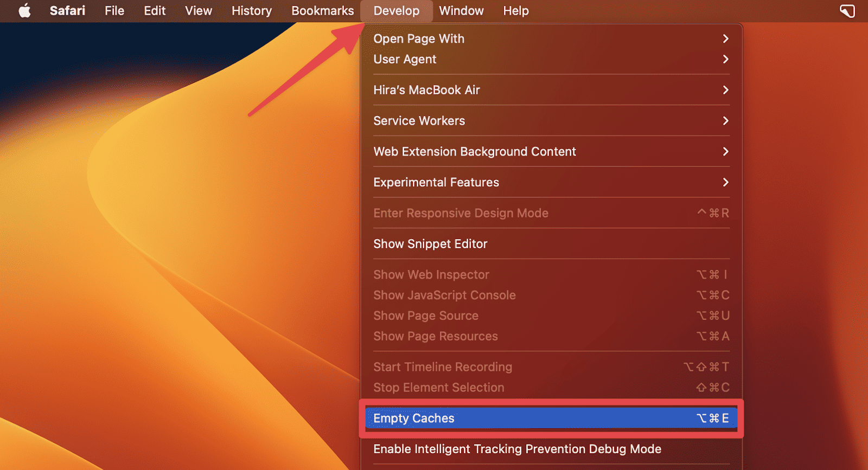Viewport: 868px width, 470px height.
Task: Open the Apple menu
Action: [x=25, y=11]
